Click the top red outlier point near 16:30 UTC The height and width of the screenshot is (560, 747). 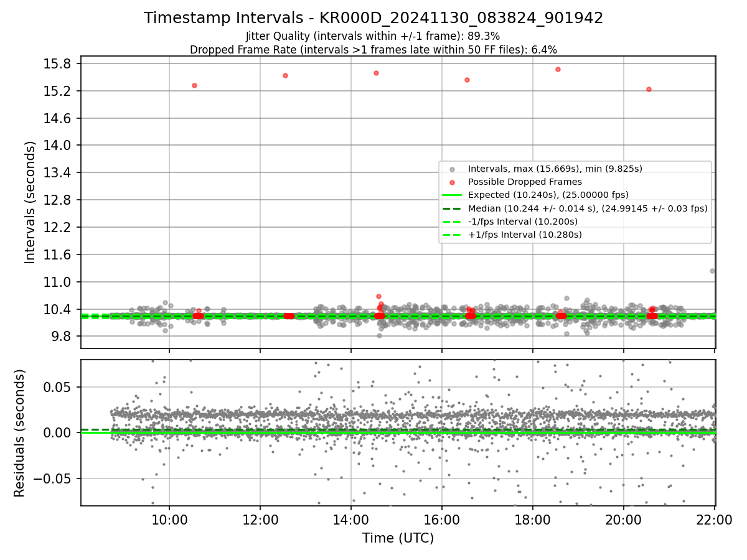(467, 80)
